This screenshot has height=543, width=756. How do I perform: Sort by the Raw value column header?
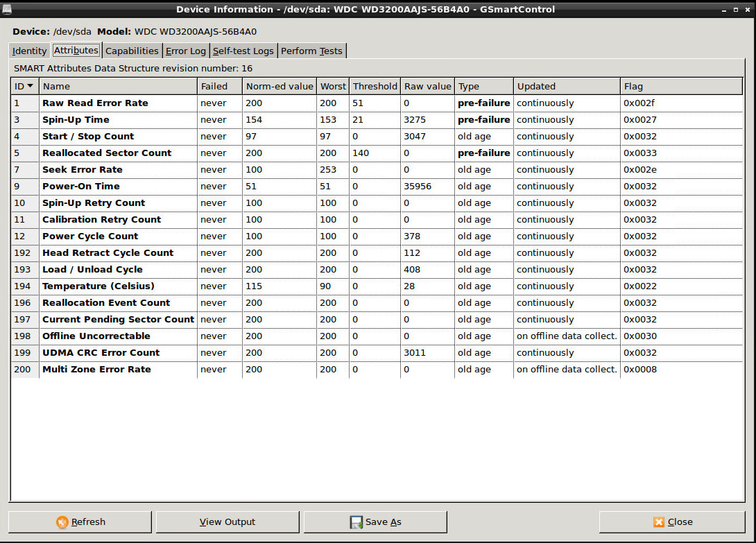click(427, 86)
